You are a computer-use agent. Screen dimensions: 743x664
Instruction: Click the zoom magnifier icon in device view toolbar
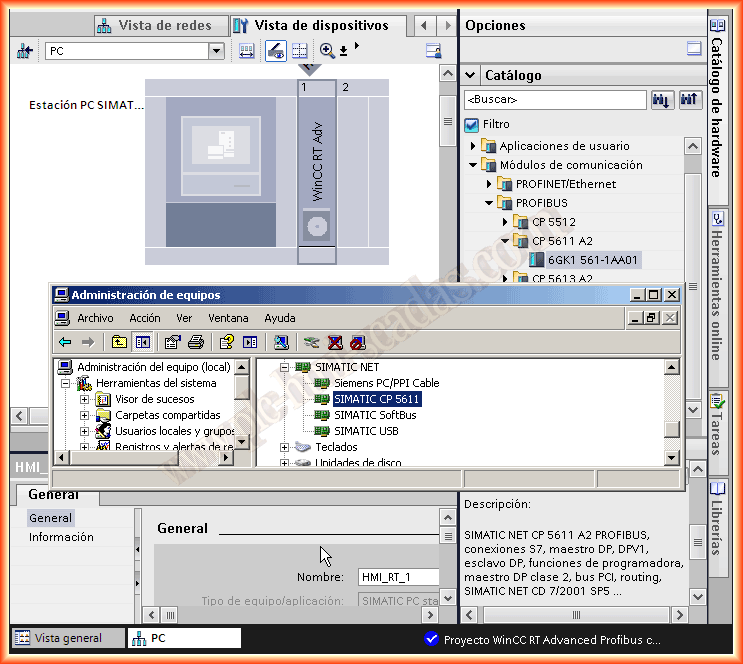[327, 51]
